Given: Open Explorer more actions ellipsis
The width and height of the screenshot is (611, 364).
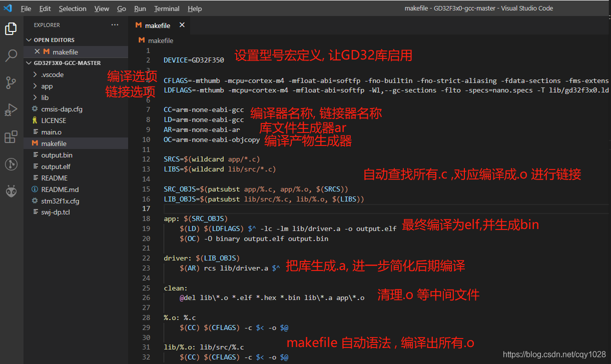Looking at the screenshot, I should (x=115, y=25).
